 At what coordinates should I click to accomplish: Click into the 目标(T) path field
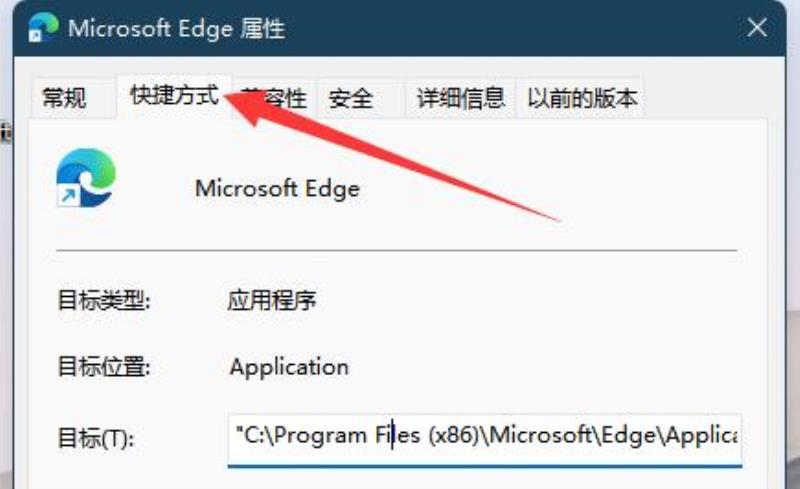[x=485, y=440]
